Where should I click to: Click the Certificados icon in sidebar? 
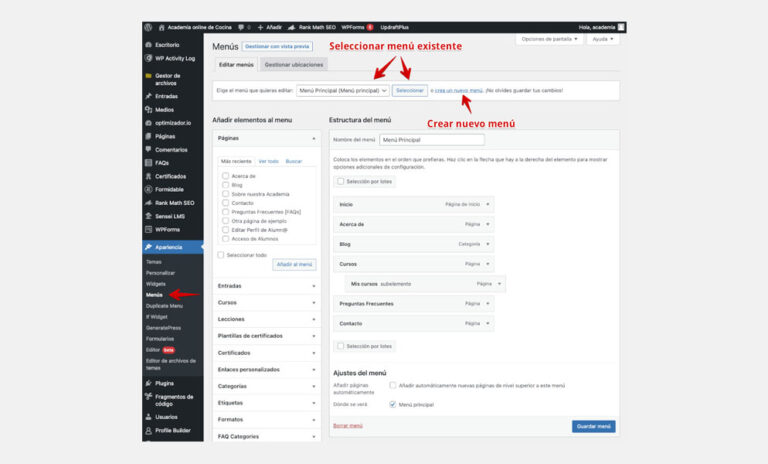148,176
